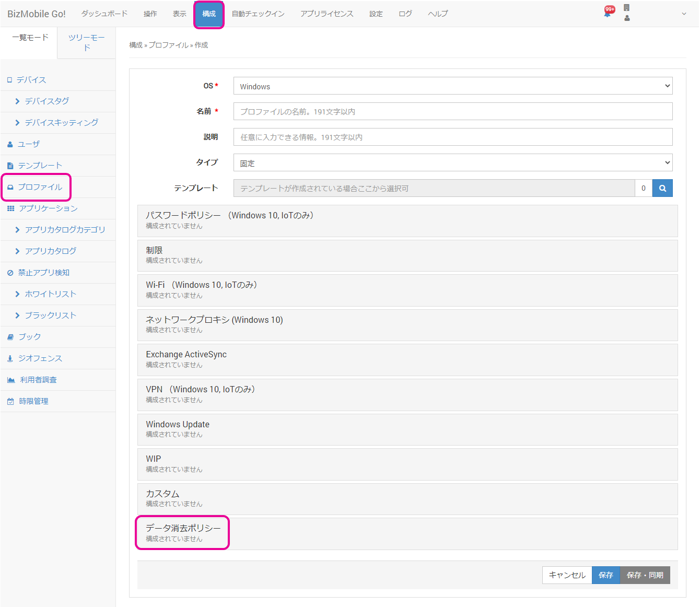Click the grid icon beside アプリケーション
This screenshot has height=607, width=700.
tap(10, 208)
